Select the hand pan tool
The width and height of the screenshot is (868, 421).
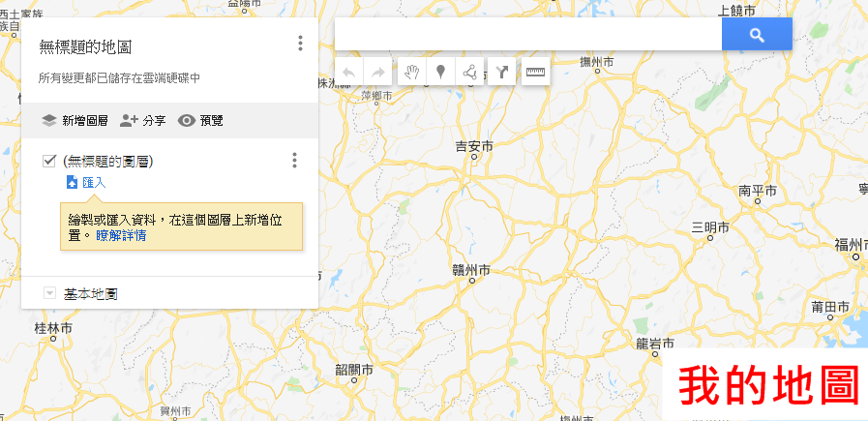(412, 72)
